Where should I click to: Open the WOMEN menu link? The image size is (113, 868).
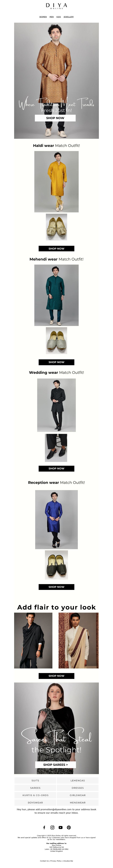[43, 17]
